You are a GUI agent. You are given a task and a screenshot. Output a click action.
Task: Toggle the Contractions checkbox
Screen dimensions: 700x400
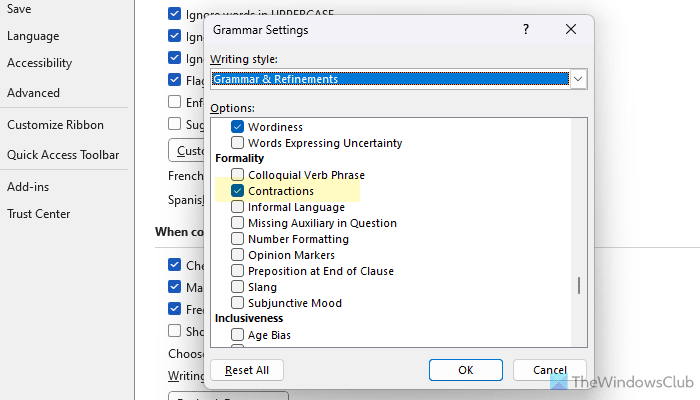[x=238, y=191]
